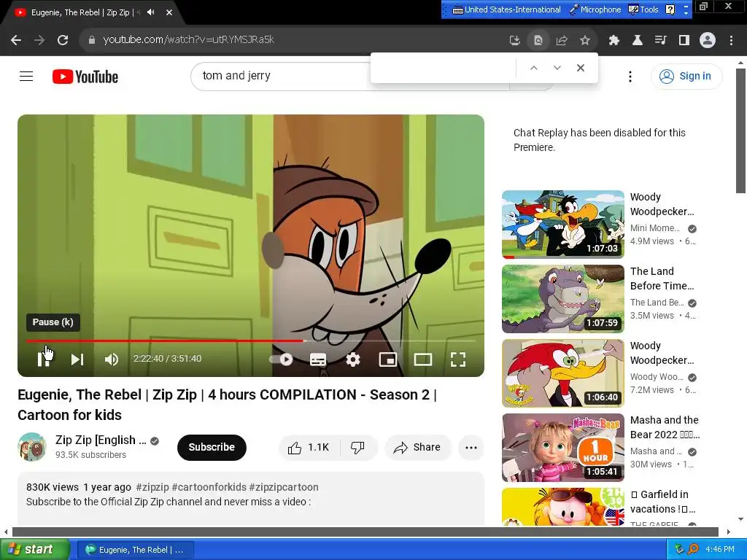Close the Eugenie, The Rebel tab
The width and height of the screenshot is (747, 560).
click(169, 12)
